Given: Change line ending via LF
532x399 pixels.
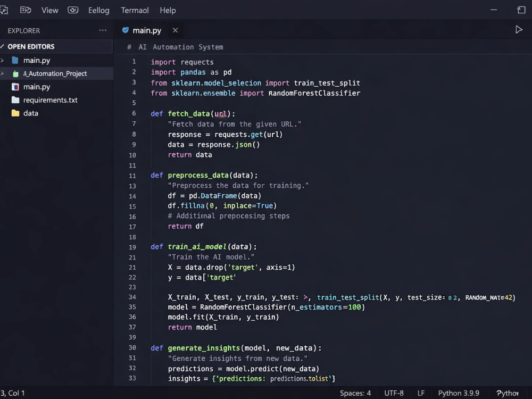Looking at the screenshot, I should 421,393.
